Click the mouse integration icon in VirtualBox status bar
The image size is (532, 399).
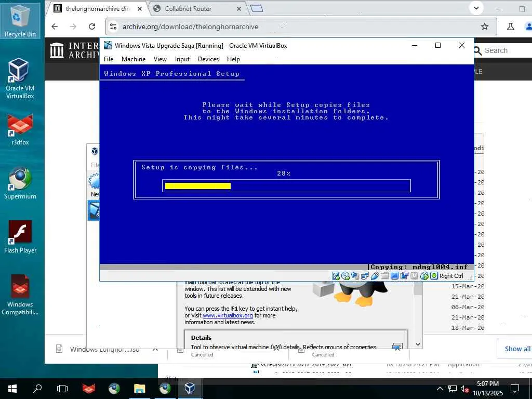pos(424,276)
